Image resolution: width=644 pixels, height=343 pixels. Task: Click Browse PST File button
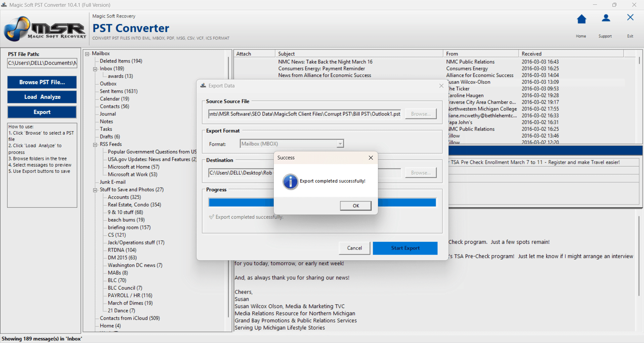click(42, 82)
